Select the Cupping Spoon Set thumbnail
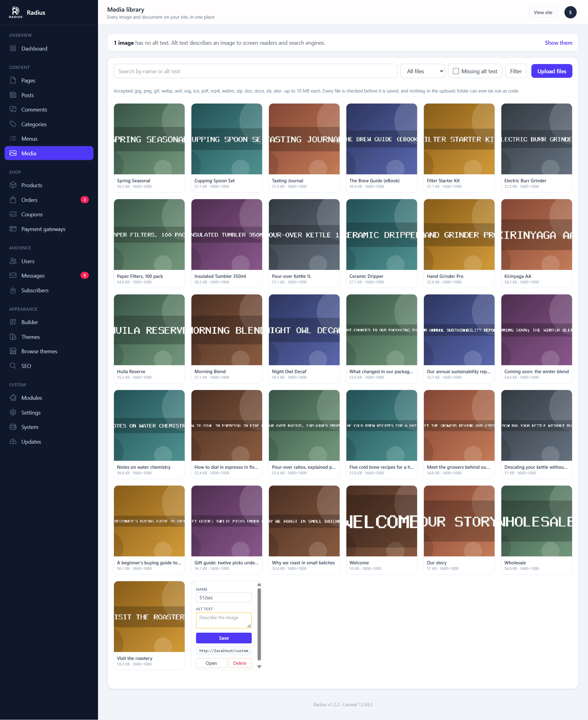The width and height of the screenshot is (588, 720). tap(227, 139)
